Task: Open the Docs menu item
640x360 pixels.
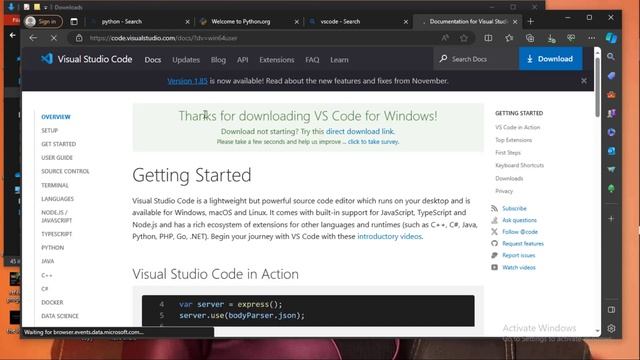Action: 153,60
